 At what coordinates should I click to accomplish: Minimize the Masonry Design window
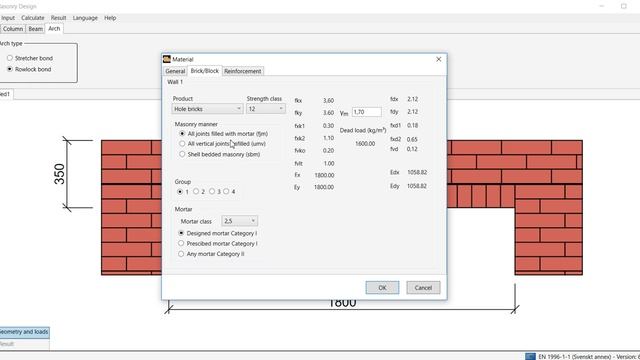coord(602,6)
